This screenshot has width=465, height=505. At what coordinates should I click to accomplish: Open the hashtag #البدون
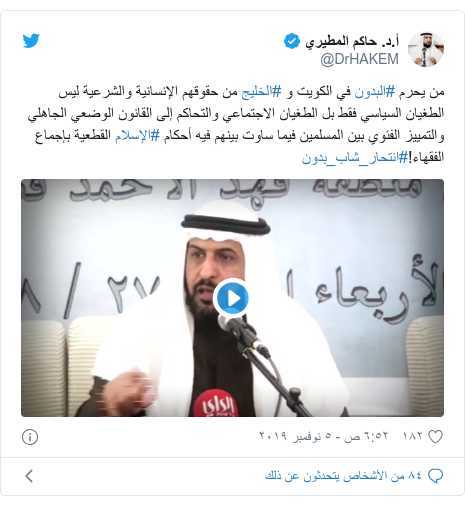(375, 91)
